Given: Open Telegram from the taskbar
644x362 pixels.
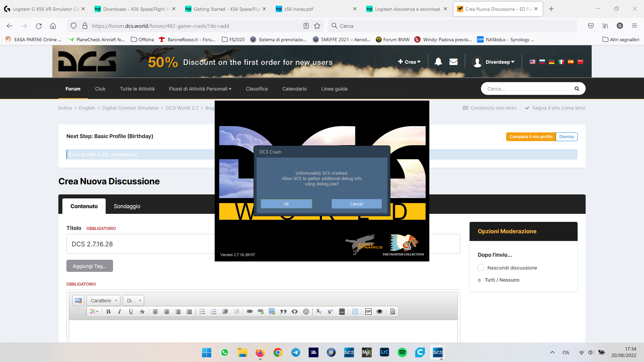Looking at the screenshot, I should 296,353.
